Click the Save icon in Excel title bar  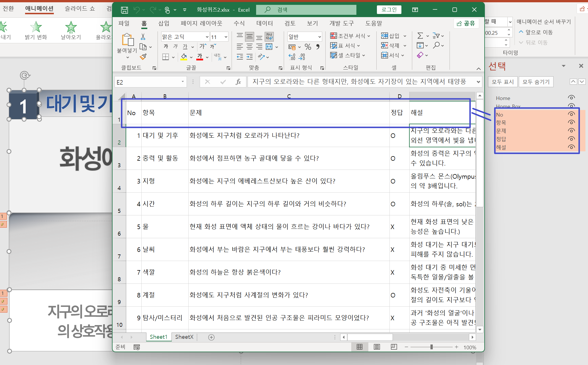tap(124, 10)
